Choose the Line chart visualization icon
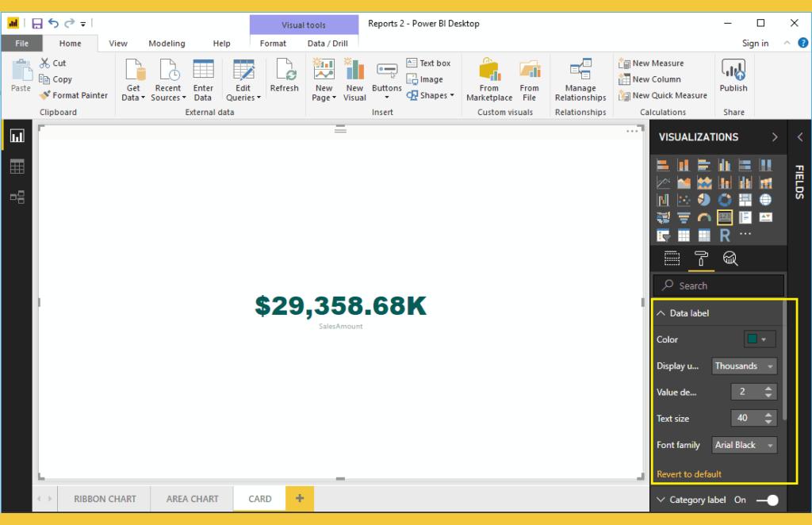 663,182
